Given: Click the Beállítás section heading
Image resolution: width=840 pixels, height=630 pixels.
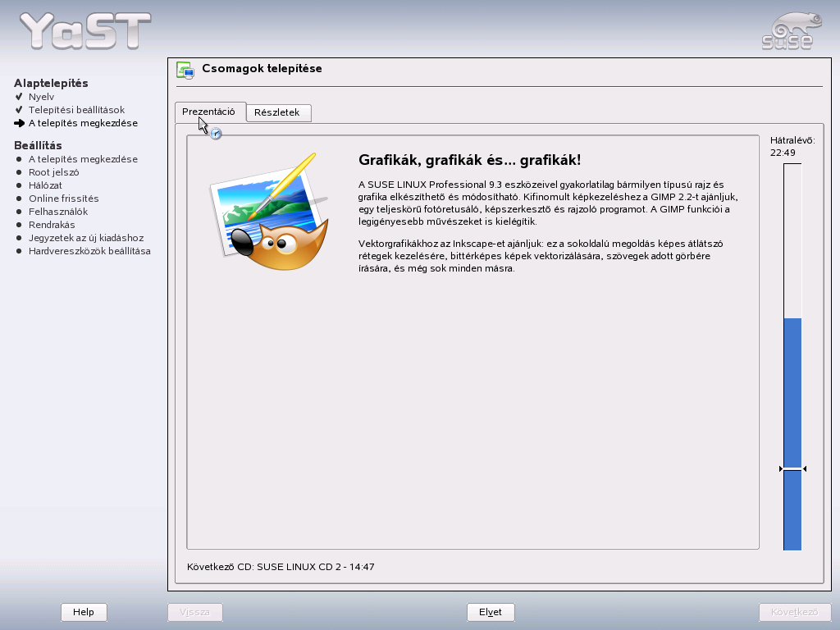Looking at the screenshot, I should [38, 146].
